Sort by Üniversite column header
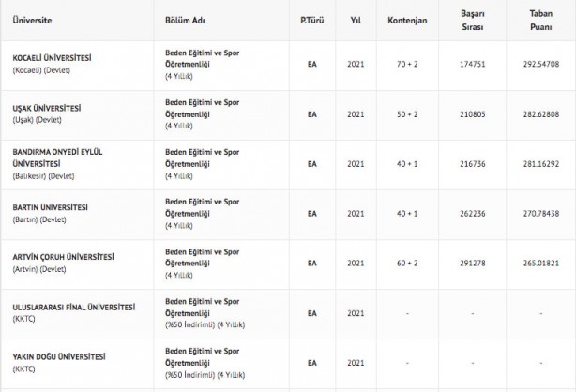 (33, 19)
